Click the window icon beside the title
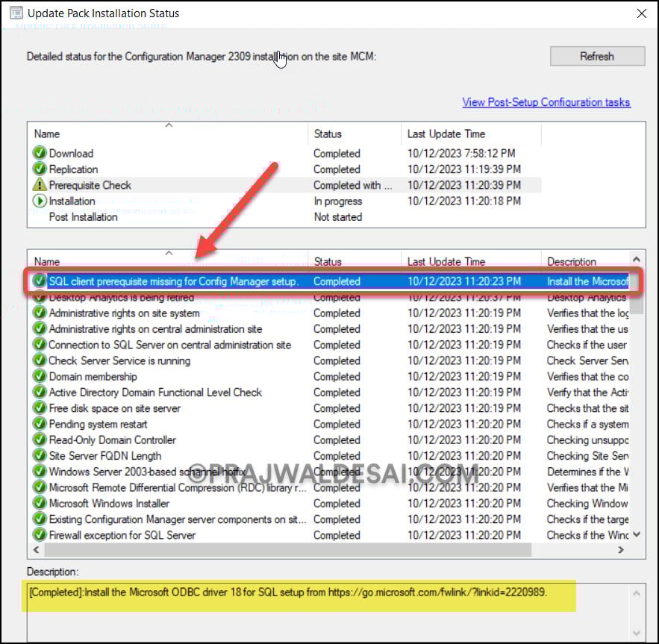Viewport: 659px width, 644px height. point(16,13)
